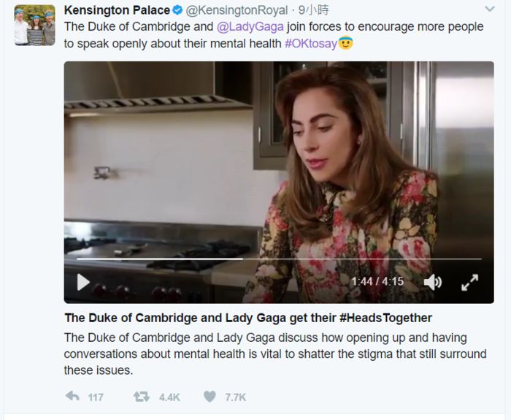Play the embedded video
The width and height of the screenshot is (511, 420).
83,281
